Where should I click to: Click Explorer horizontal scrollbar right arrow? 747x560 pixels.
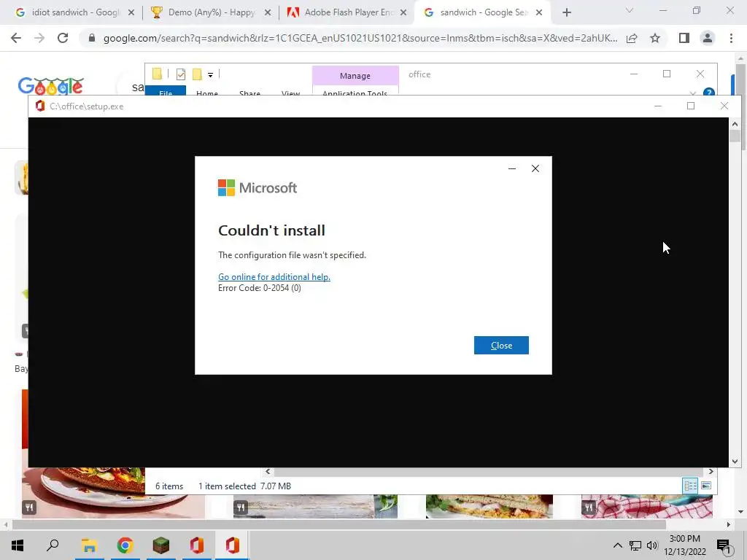click(711, 472)
